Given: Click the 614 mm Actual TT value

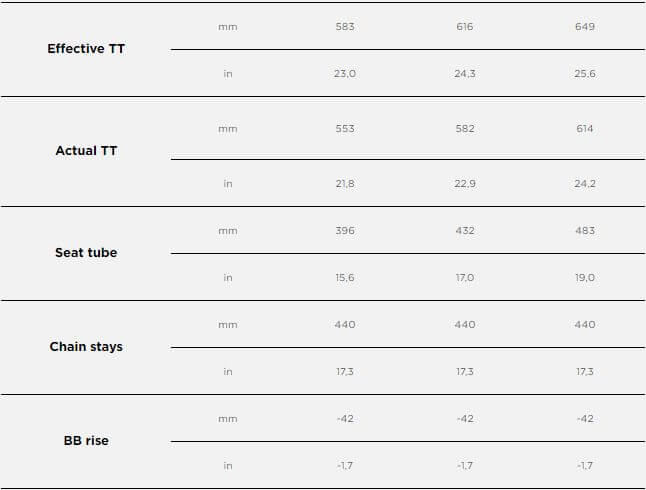Looking at the screenshot, I should [x=585, y=129].
